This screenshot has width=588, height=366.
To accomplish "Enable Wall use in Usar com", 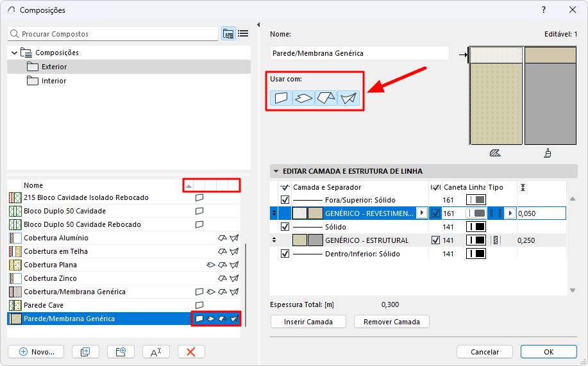I will click(281, 98).
